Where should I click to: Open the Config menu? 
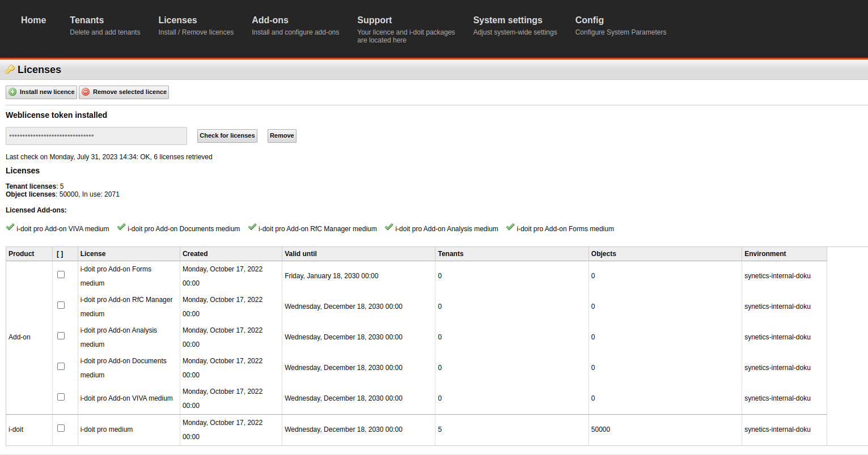pyautogui.click(x=620, y=25)
